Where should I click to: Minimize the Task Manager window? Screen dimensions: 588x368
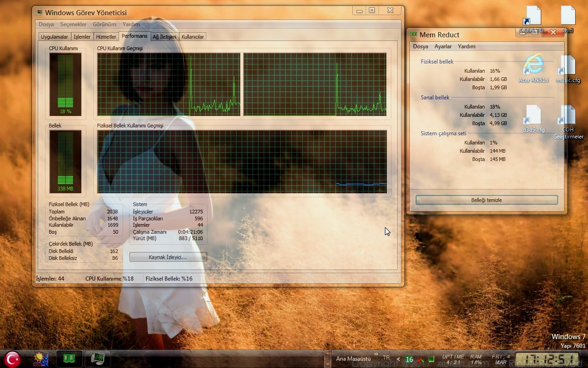pyautogui.click(x=359, y=10)
